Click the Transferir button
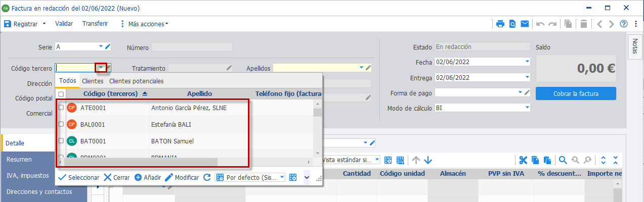The width and height of the screenshot is (644, 202). pyautogui.click(x=95, y=24)
